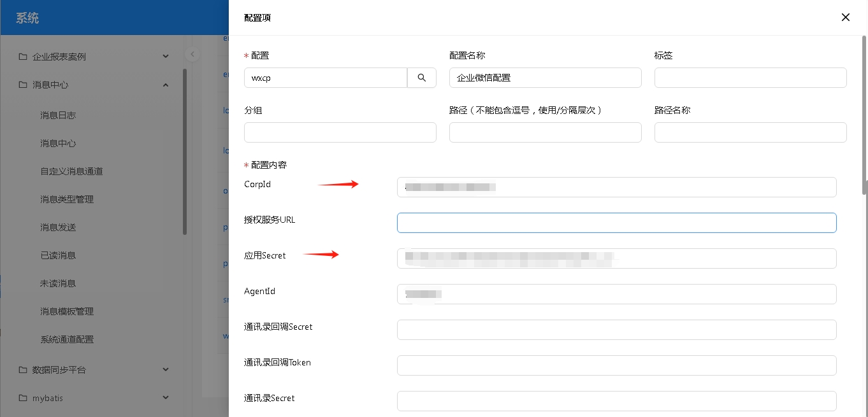The width and height of the screenshot is (868, 417).
Task: Click the CorpId input field
Action: pos(616,187)
